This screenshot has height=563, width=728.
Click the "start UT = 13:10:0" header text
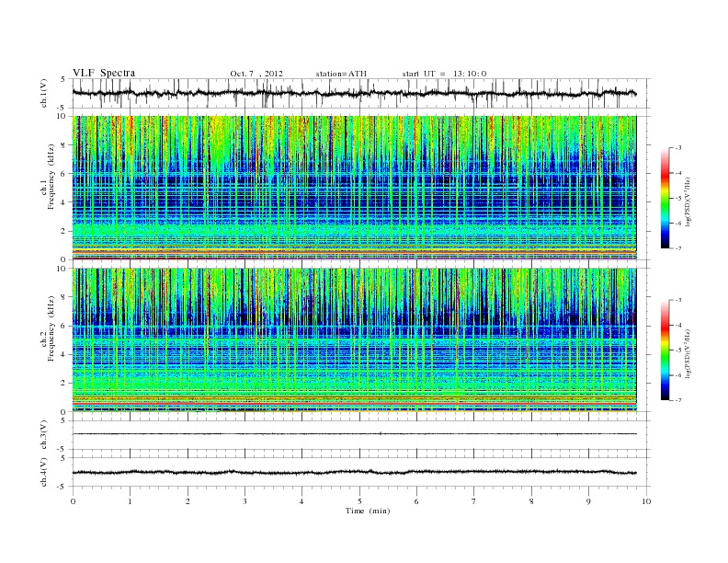(x=444, y=74)
